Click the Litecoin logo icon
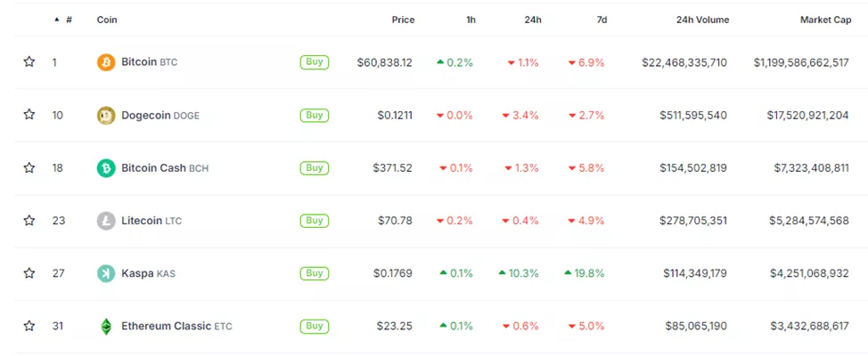The image size is (868, 356). (x=106, y=221)
